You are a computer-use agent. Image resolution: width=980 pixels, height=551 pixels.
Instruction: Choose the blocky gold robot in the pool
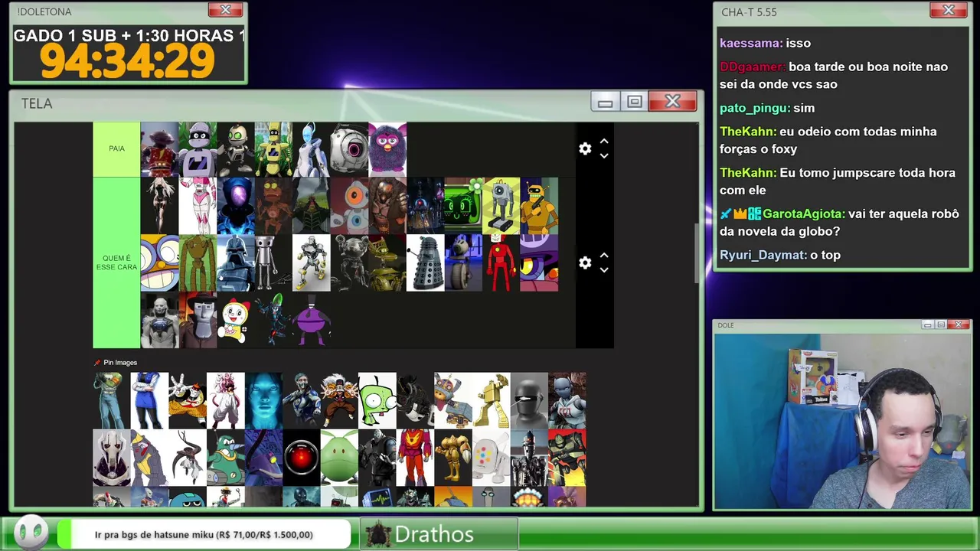tap(492, 401)
